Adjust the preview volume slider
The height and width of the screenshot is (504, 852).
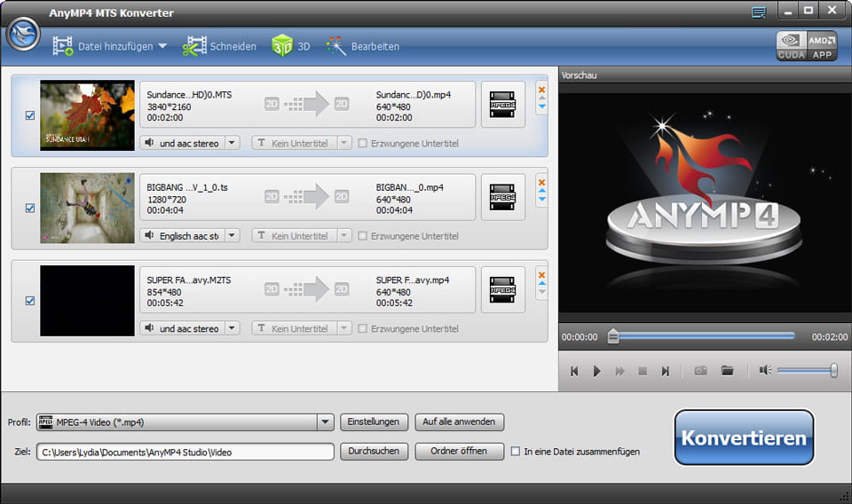coord(808,370)
